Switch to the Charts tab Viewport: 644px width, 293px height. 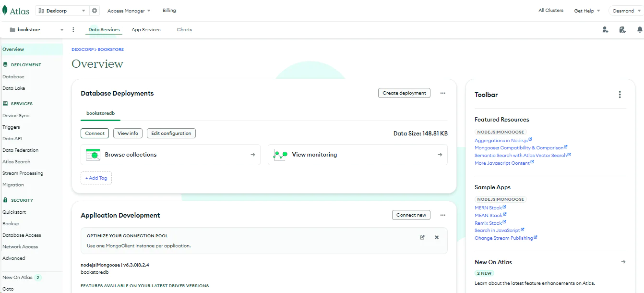click(x=184, y=30)
